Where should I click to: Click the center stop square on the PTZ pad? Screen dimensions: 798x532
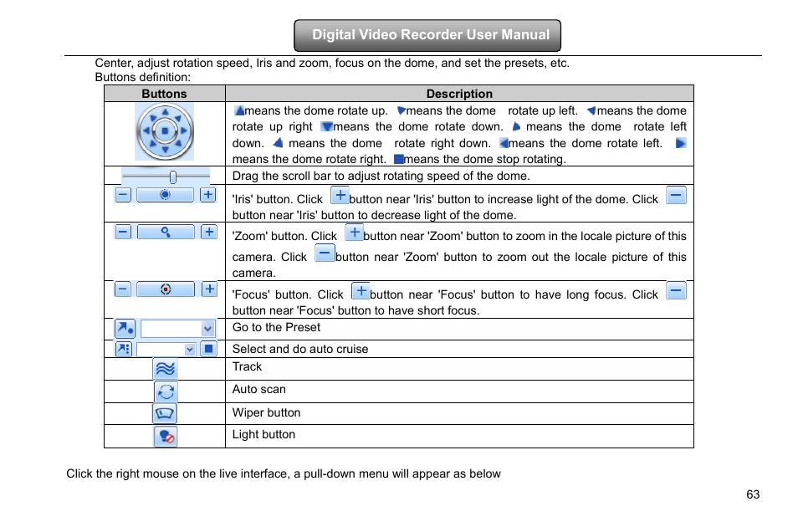(x=165, y=130)
